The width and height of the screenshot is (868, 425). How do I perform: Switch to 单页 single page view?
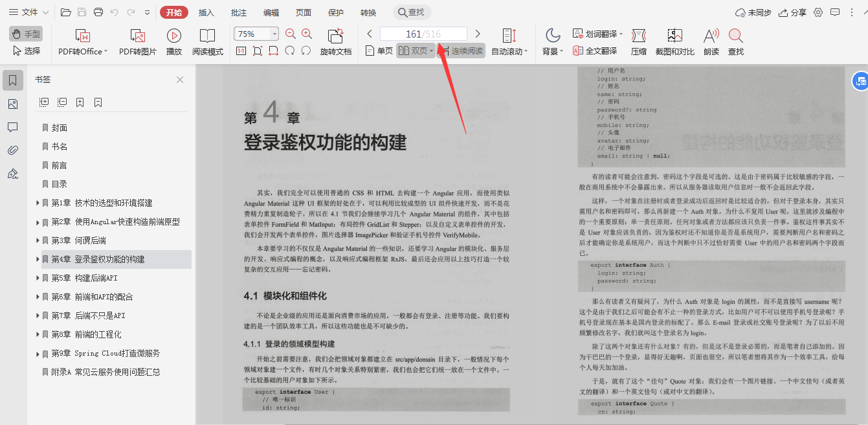tap(379, 51)
